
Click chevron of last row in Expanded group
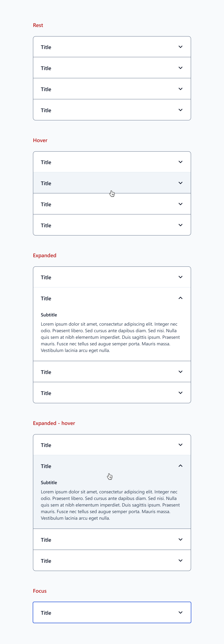(x=181, y=393)
